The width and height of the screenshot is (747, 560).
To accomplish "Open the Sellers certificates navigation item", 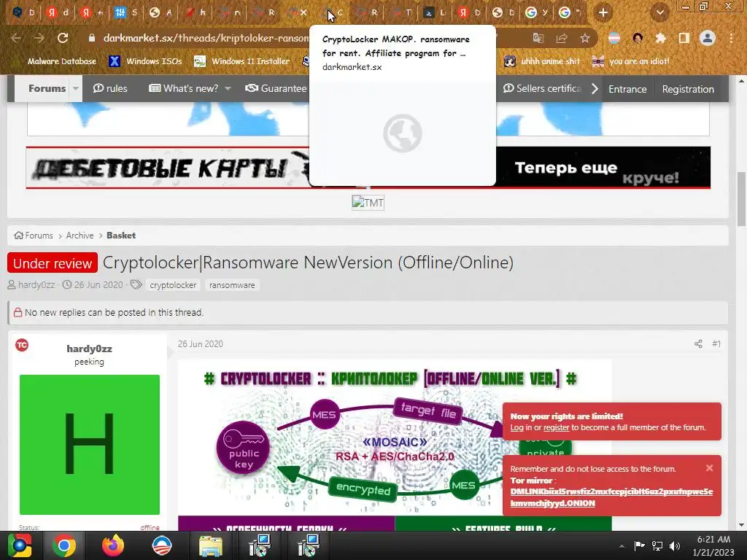I will pos(542,88).
